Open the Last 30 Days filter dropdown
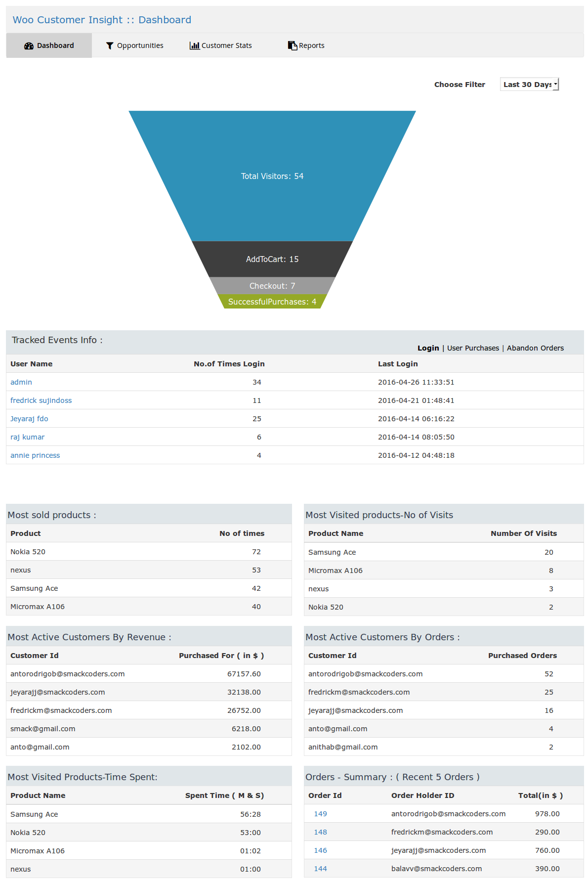This screenshot has width=588, height=883. click(529, 85)
